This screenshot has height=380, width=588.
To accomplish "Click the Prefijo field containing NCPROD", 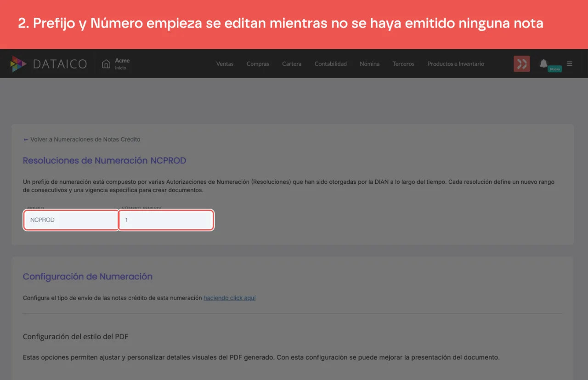I will coord(71,220).
